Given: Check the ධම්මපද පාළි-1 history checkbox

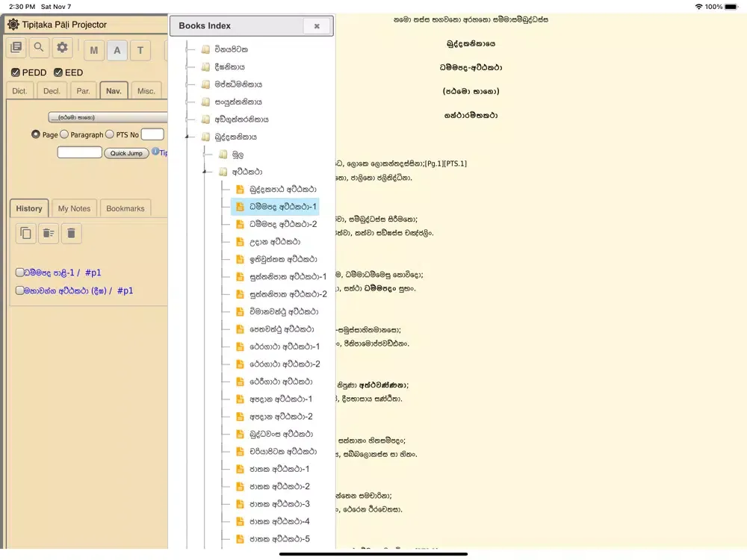Looking at the screenshot, I should click(x=19, y=273).
